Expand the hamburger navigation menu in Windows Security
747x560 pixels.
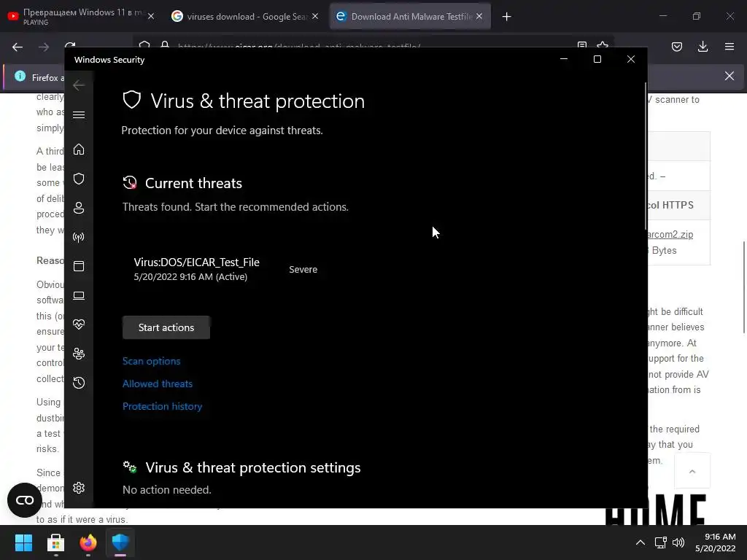click(79, 114)
